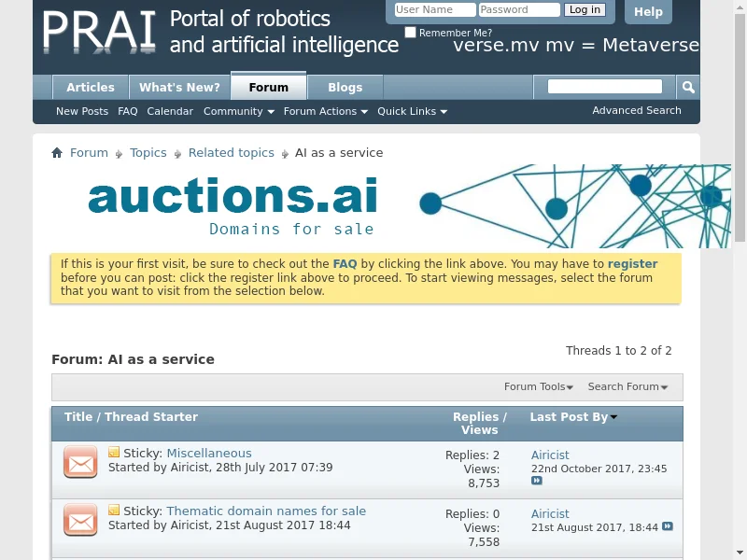
Task: Click 'AI as a service' breadcrumb text
Action: point(339,153)
